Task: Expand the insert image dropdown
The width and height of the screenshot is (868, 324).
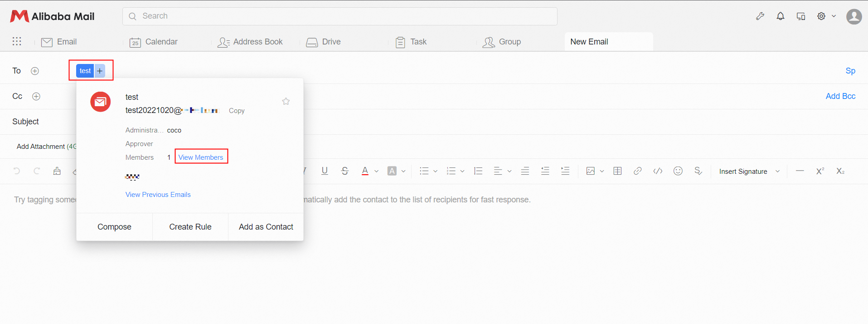Action: tap(602, 172)
